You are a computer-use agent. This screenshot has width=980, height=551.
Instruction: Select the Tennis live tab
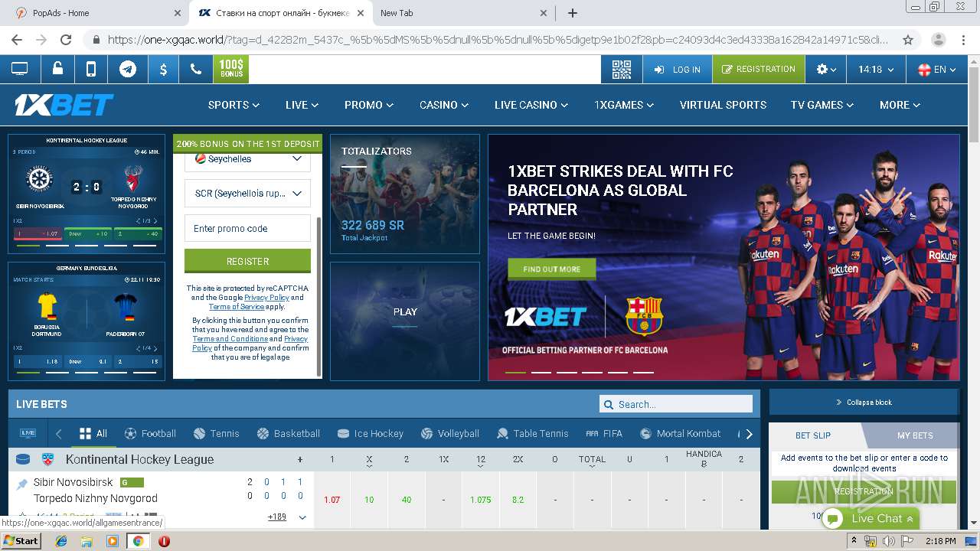click(217, 433)
